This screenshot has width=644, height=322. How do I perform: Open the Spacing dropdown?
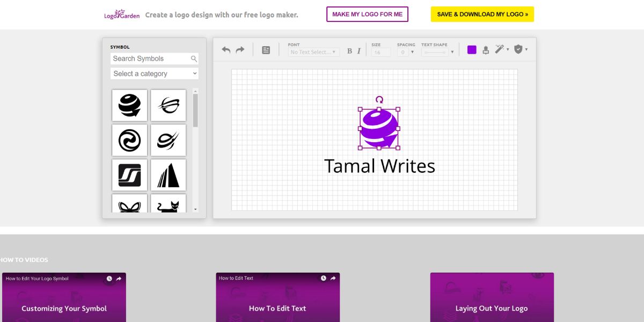(x=406, y=52)
